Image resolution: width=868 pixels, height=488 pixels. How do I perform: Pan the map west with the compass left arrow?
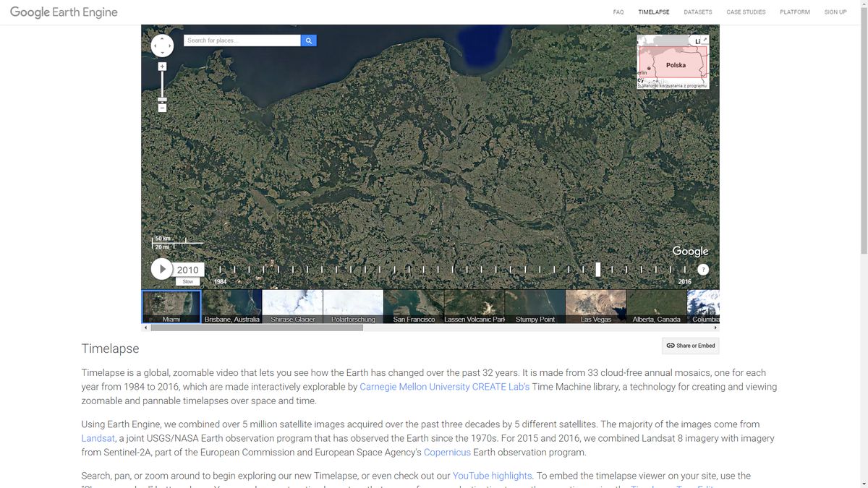click(x=155, y=46)
